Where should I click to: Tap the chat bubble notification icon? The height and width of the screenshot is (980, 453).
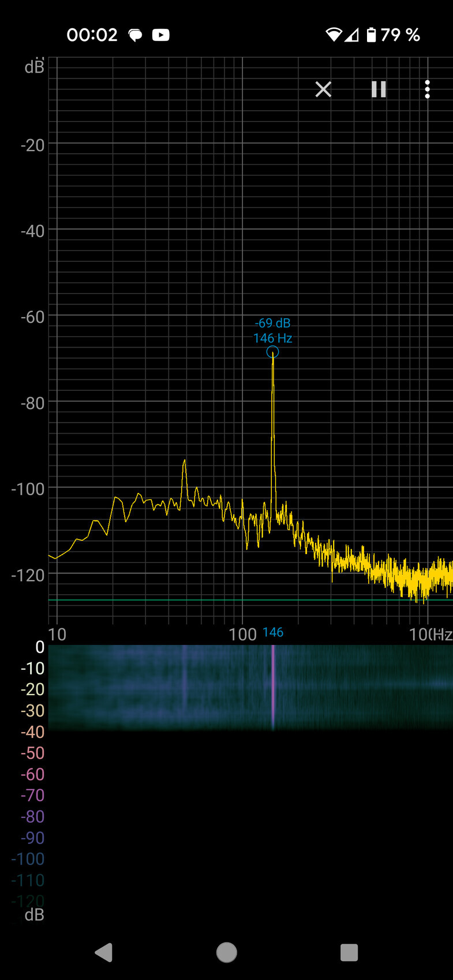(136, 36)
